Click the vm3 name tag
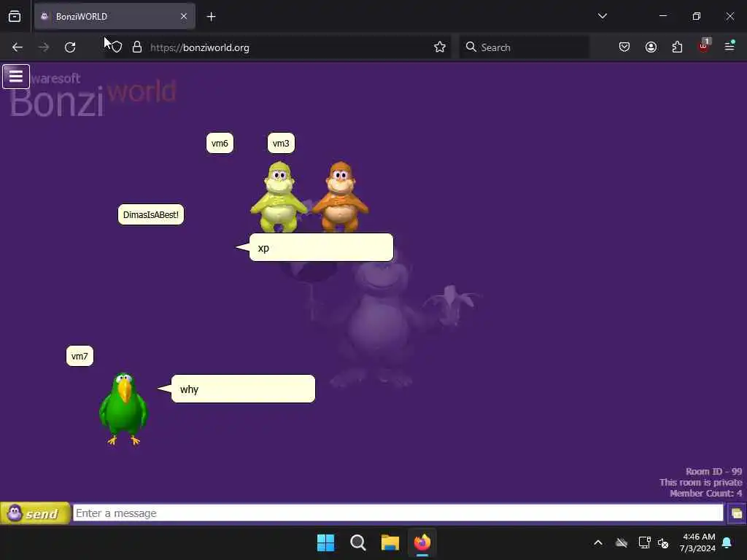The width and height of the screenshot is (747, 560). coord(281,144)
